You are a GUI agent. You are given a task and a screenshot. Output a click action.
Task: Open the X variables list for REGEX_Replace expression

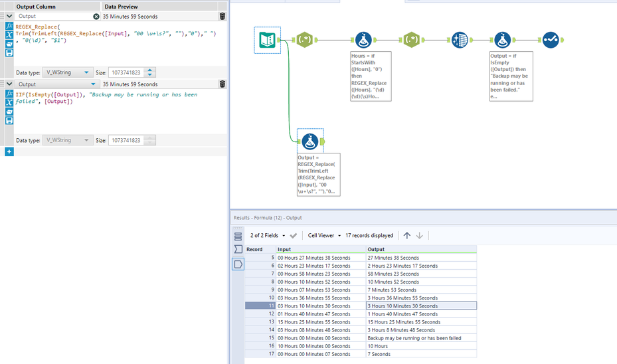[9, 35]
